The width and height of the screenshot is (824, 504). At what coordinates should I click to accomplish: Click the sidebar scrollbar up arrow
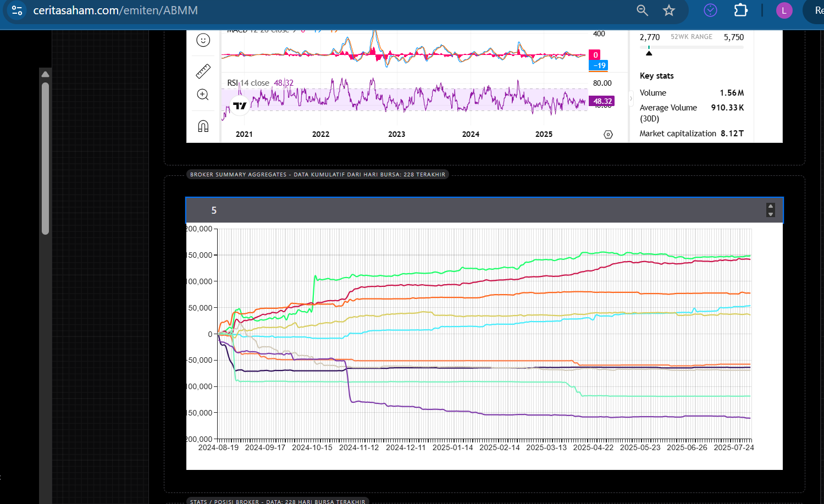(x=46, y=74)
